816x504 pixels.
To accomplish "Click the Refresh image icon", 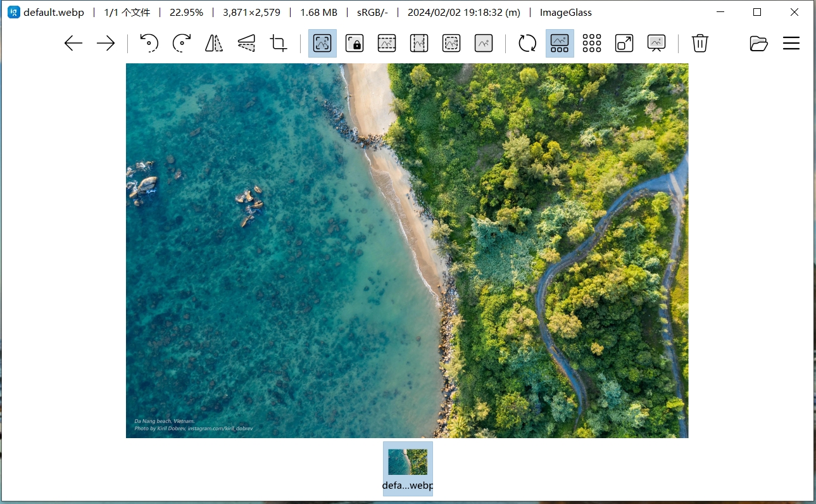I will point(527,43).
